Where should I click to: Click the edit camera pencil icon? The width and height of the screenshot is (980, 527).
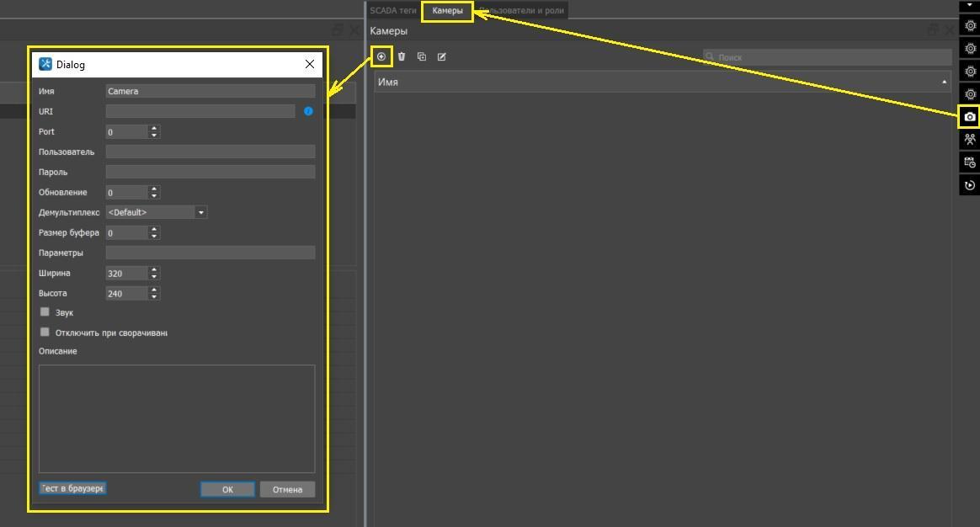coord(442,56)
